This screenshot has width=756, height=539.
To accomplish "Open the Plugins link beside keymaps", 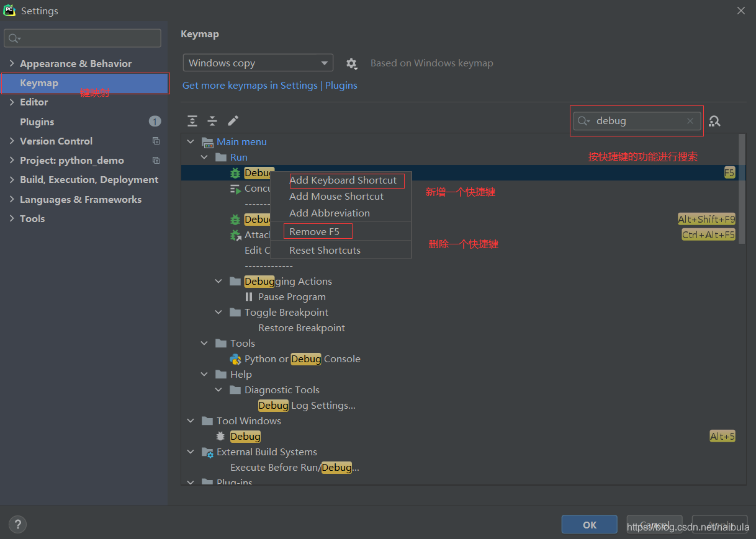I will pyautogui.click(x=341, y=86).
